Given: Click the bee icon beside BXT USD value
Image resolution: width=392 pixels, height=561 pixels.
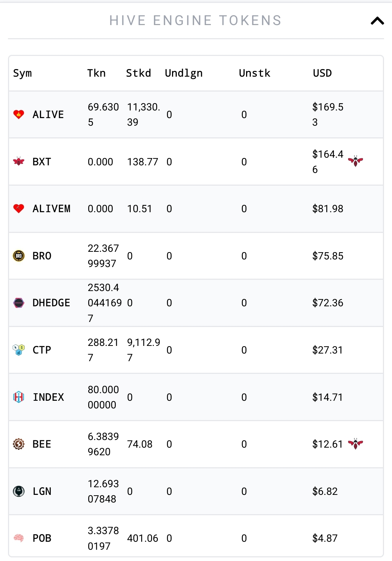Looking at the screenshot, I should pos(355,161).
